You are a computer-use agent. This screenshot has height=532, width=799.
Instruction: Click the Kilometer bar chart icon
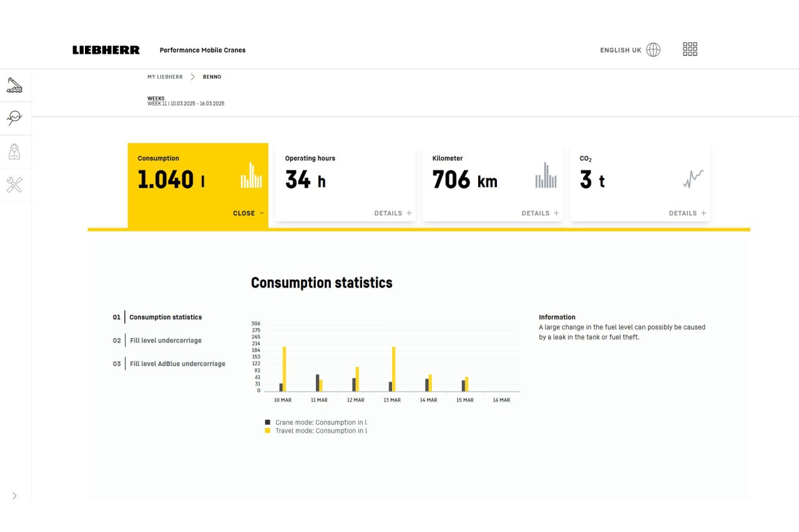[x=546, y=176]
